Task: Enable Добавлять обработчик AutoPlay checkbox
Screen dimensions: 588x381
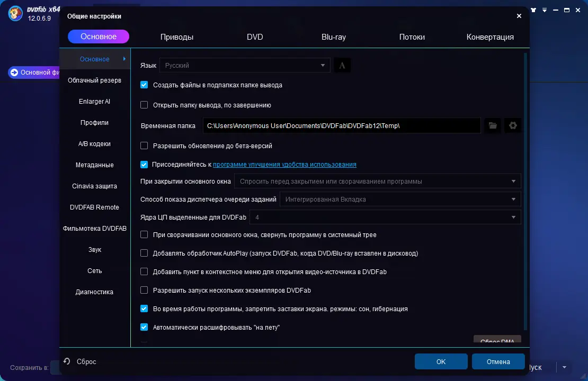Action: (x=144, y=253)
